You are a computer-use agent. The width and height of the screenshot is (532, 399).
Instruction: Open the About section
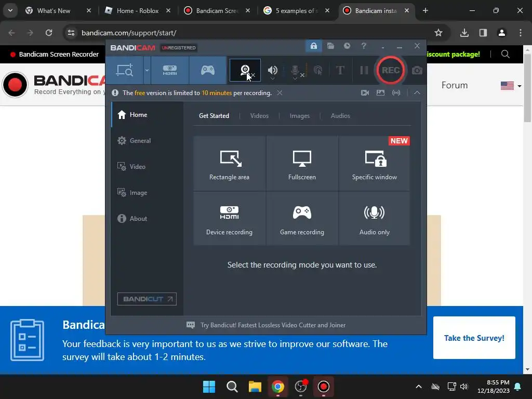[147, 219]
